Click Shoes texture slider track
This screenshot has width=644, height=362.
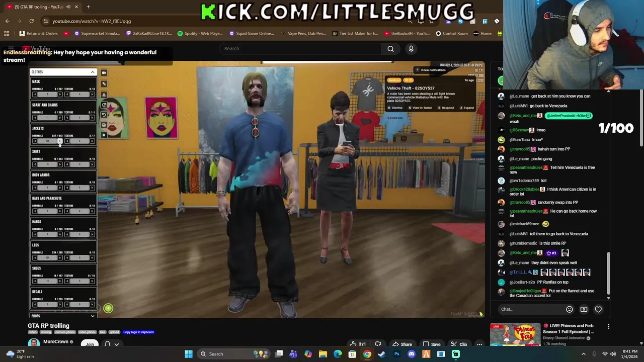(79, 281)
